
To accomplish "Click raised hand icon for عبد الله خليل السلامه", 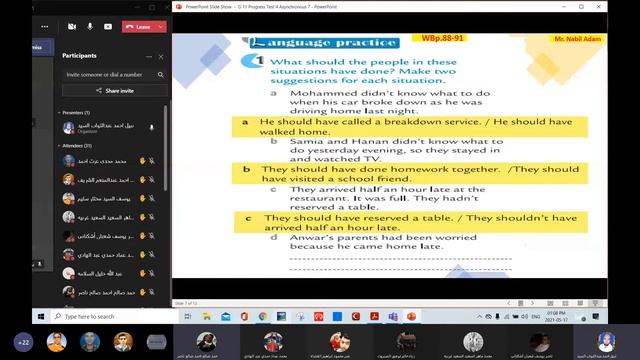I will coord(142,273).
